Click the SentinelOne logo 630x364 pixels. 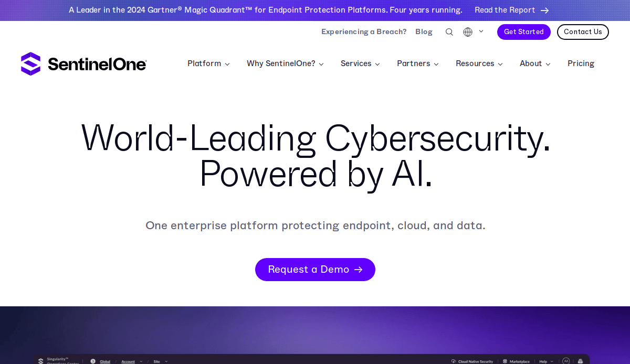tap(84, 64)
